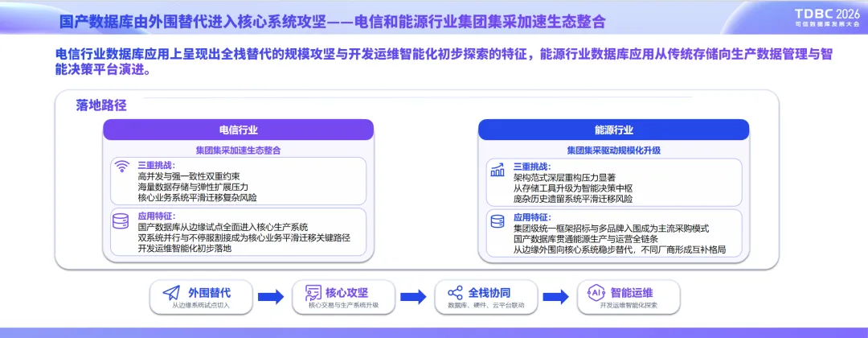Click 国产数据库从边缘试点全面进入核心生产系统 line
Screen dimensions: 868x338
click(x=223, y=227)
